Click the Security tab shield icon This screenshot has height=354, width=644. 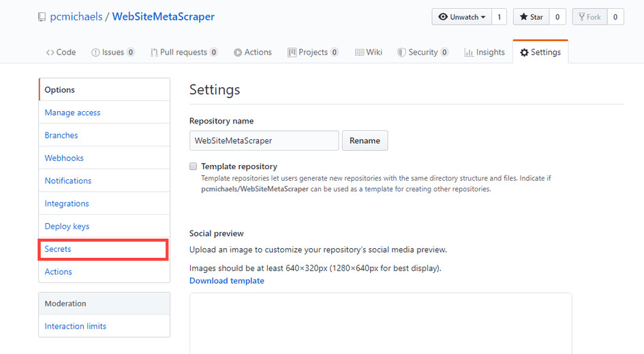pyautogui.click(x=401, y=53)
